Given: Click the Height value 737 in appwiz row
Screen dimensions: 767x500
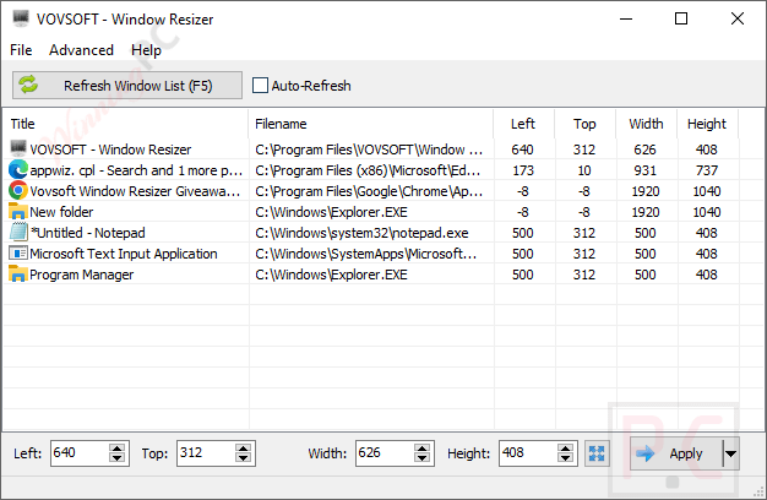Looking at the screenshot, I should click(707, 170).
